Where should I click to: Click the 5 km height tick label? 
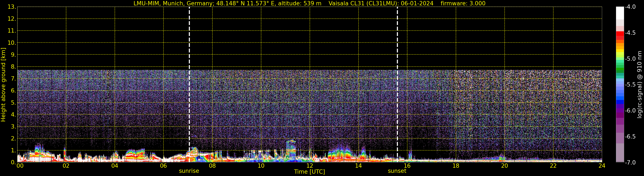(x=13, y=103)
